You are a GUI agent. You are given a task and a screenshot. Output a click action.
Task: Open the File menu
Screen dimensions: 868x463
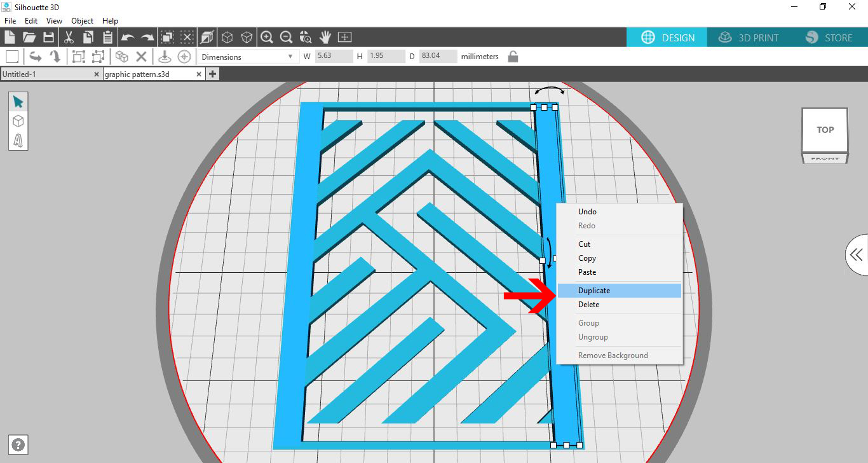point(10,21)
